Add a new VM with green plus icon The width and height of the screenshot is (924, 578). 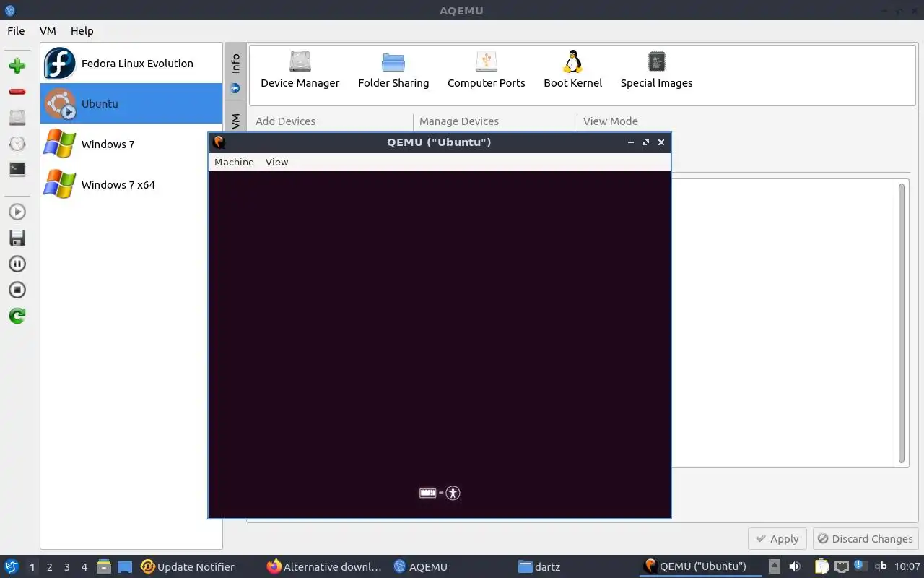pyautogui.click(x=17, y=66)
